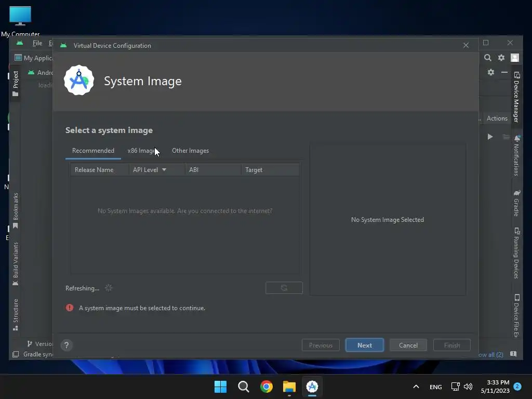The height and width of the screenshot is (399, 532).
Task: Hide the Device Manager panel with minus icon
Action: [504, 72]
